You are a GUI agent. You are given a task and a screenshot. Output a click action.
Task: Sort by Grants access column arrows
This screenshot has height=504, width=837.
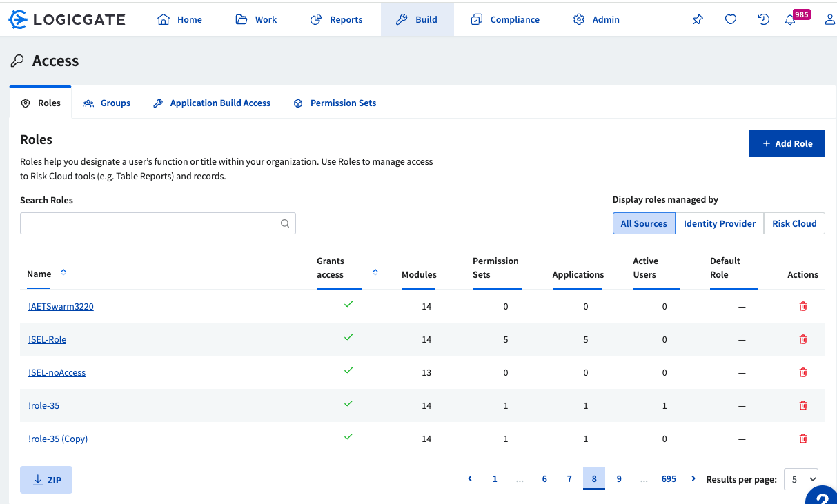(375, 272)
